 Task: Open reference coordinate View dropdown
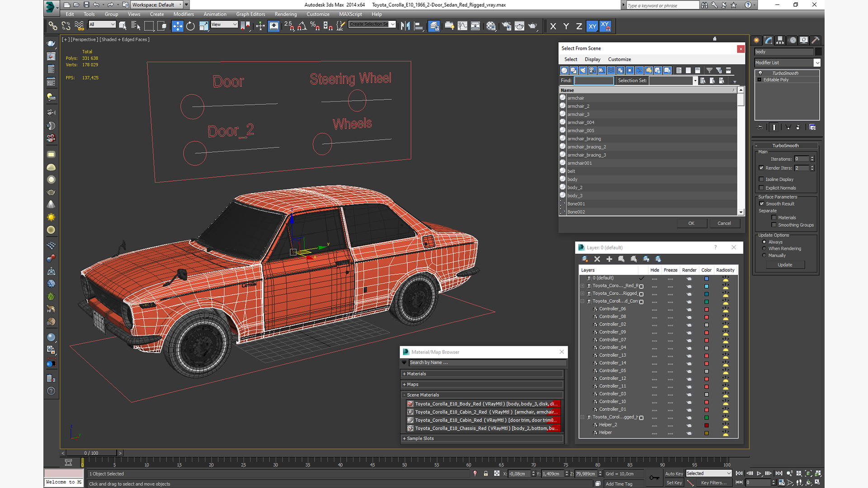[224, 24]
